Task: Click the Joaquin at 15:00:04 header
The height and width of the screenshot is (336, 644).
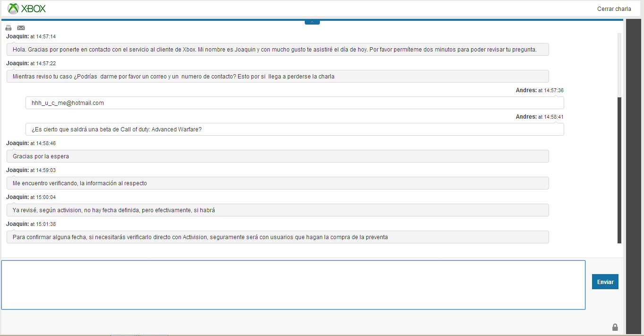Action: pyautogui.click(x=31, y=197)
